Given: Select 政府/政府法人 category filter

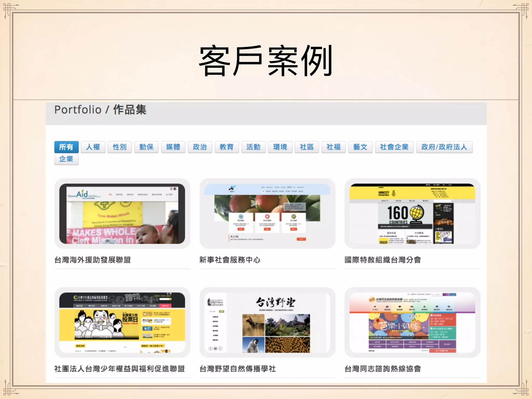Looking at the screenshot, I should click(444, 147).
